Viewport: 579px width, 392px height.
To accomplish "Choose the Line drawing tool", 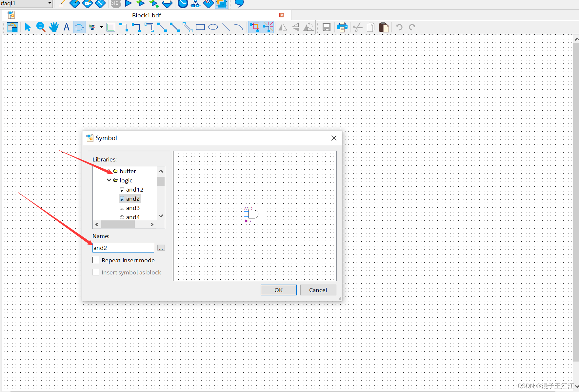I will (226, 27).
